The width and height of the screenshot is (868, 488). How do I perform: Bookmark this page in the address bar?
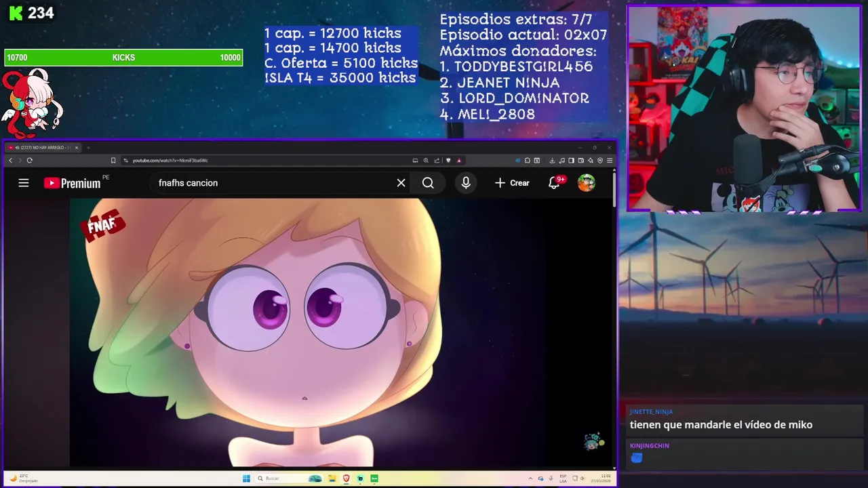pos(113,161)
